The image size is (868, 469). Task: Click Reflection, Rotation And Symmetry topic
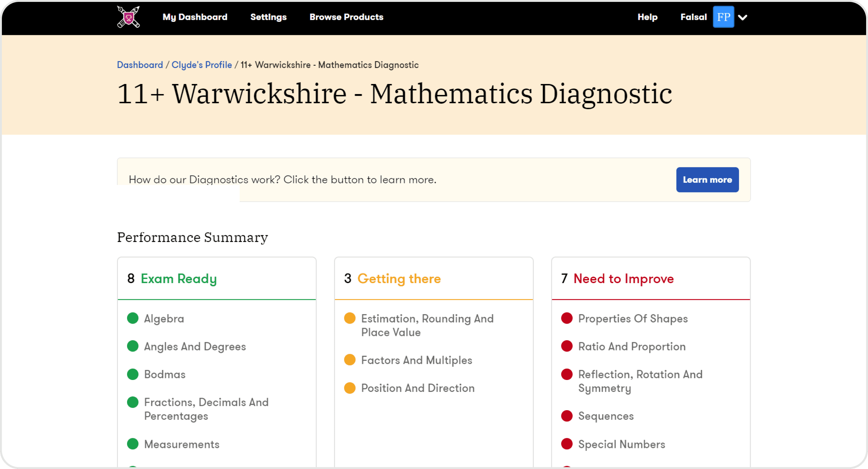pyautogui.click(x=640, y=381)
